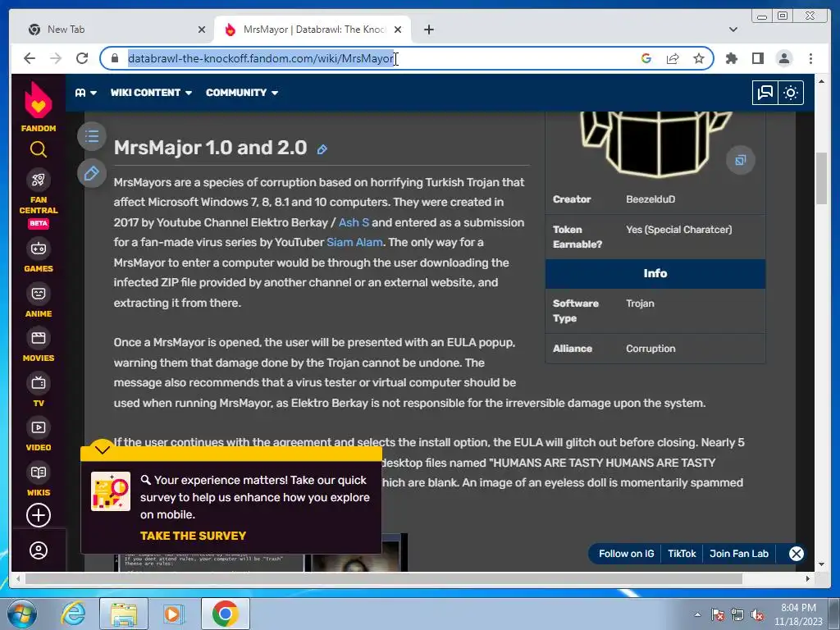Click the vertical scrollbar thumb
This screenshot has width=840, height=630.
point(821,178)
